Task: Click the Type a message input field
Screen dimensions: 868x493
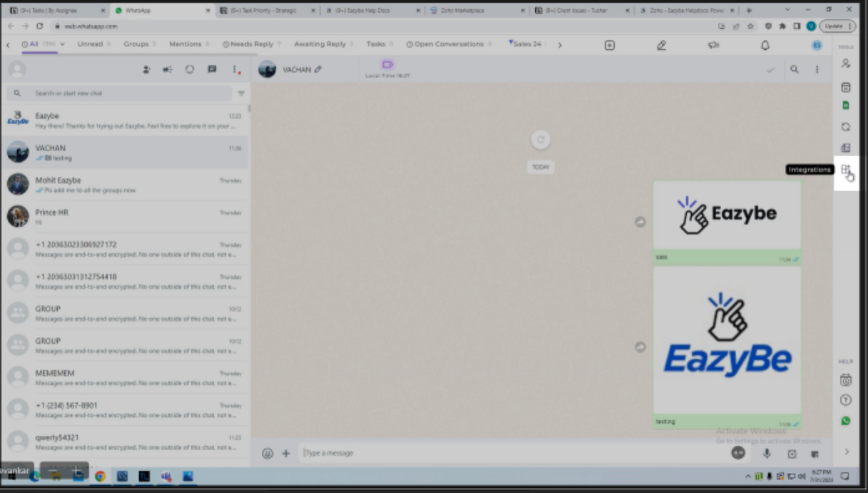Action: [x=513, y=453]
